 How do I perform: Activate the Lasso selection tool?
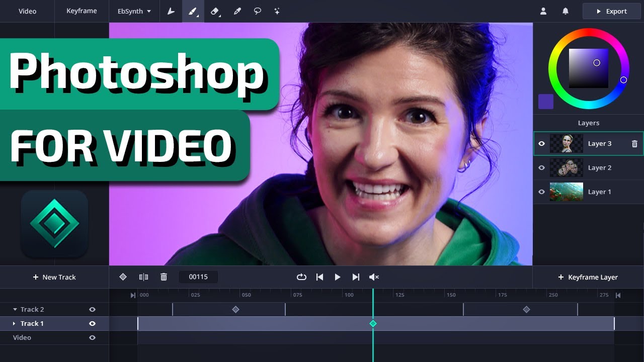(257, 11)
